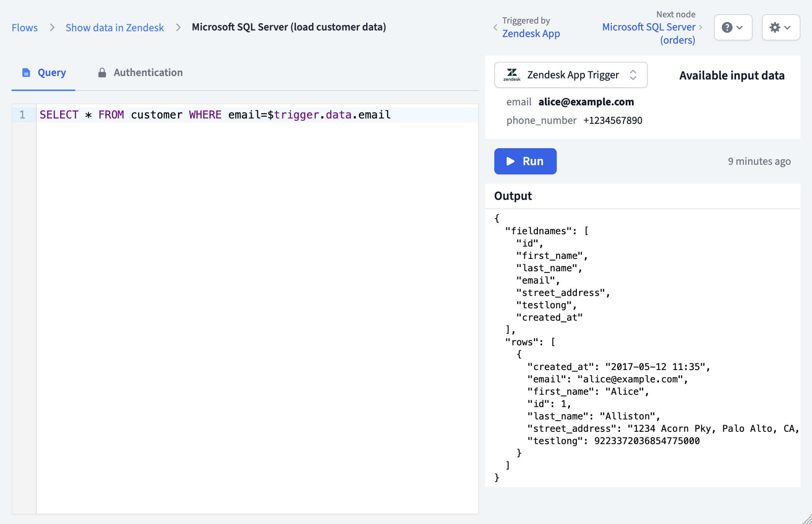The image size is (812, 524).
Task: Click the resize handle at window corner
Action: pyautogui.click(x=807, y=519)
